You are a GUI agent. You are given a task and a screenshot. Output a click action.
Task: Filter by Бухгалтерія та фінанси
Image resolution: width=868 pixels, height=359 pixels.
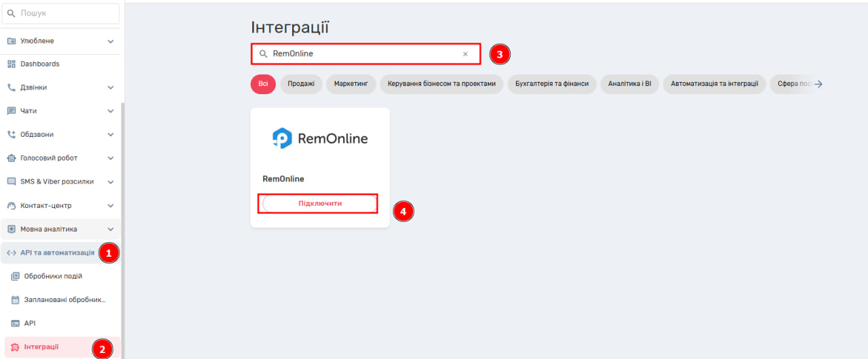(552, 84)
